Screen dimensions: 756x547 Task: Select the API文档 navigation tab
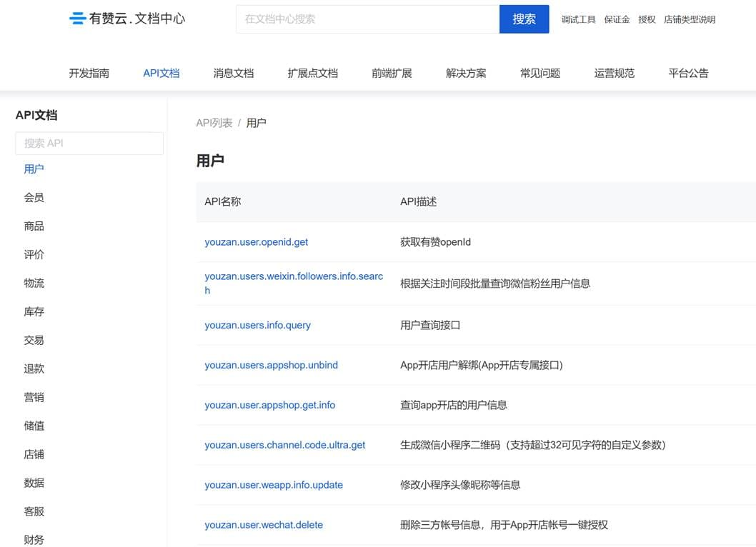click(x=161, y=74)
